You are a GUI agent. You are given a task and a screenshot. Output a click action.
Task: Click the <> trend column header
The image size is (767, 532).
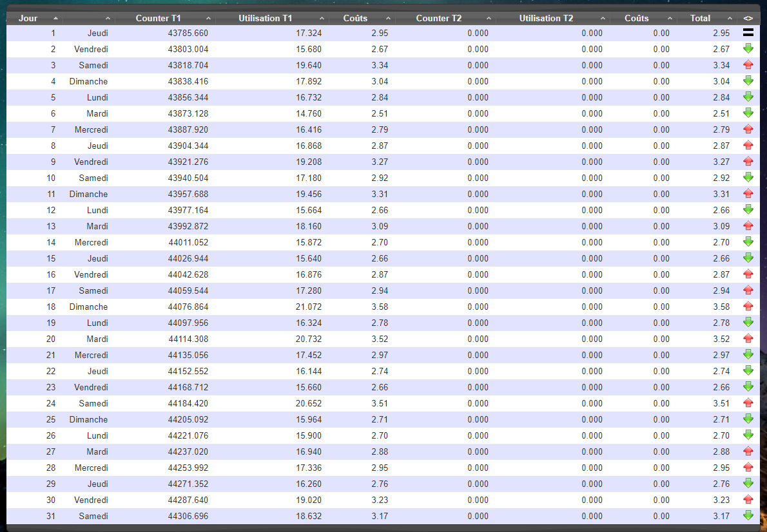point(748,18)
